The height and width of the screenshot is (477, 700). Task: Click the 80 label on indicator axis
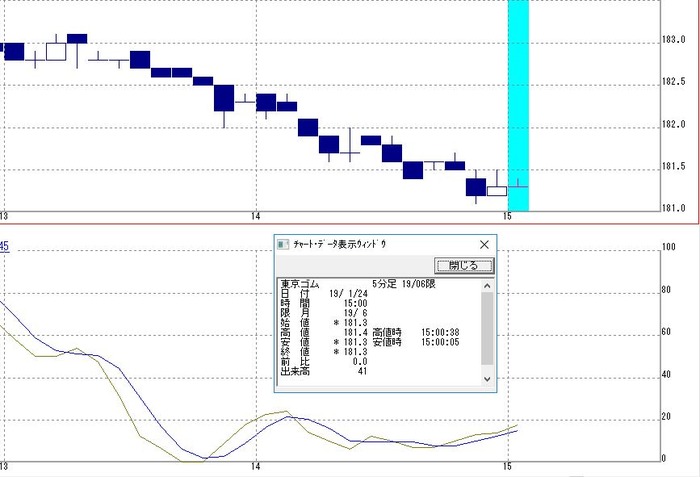pyautogui.click(x=666, y=289)
